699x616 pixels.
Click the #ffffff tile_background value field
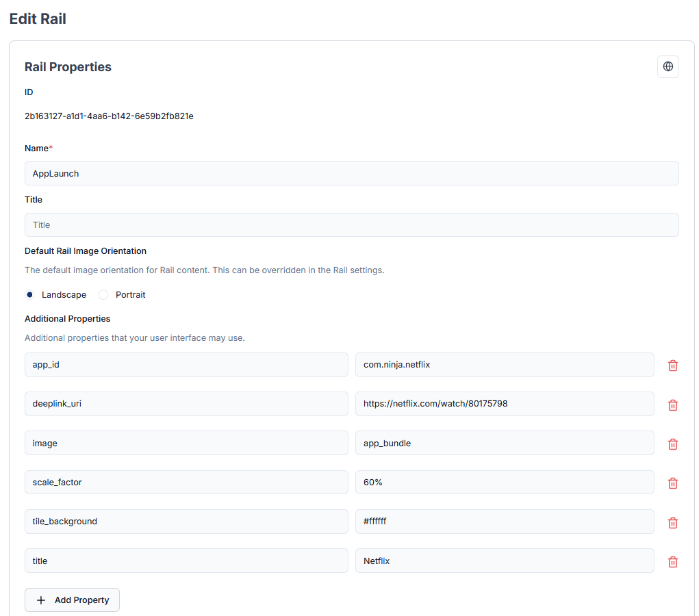coord(505,522)
